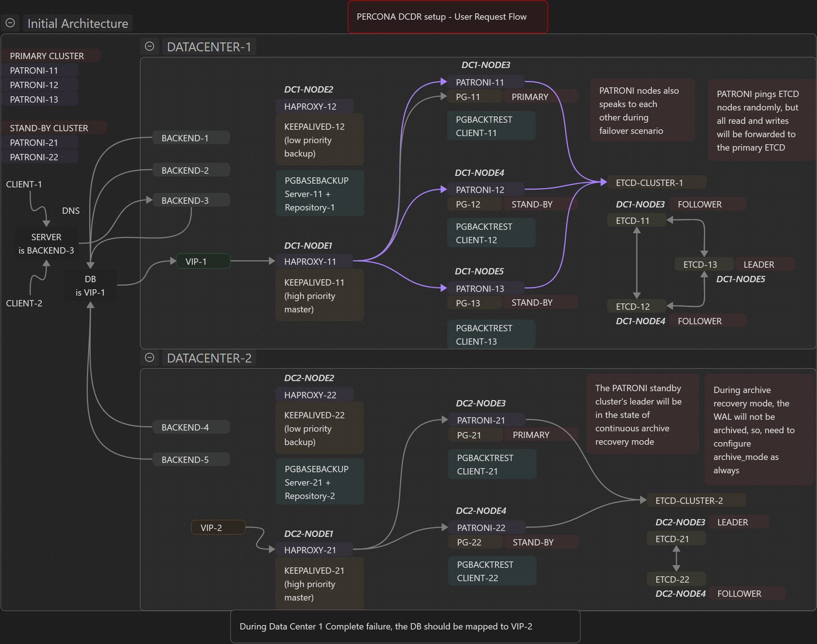Screen dimensions: 817x644
Task: Select the DATACENTER-1 group label
Action: [x=209, y=47]
